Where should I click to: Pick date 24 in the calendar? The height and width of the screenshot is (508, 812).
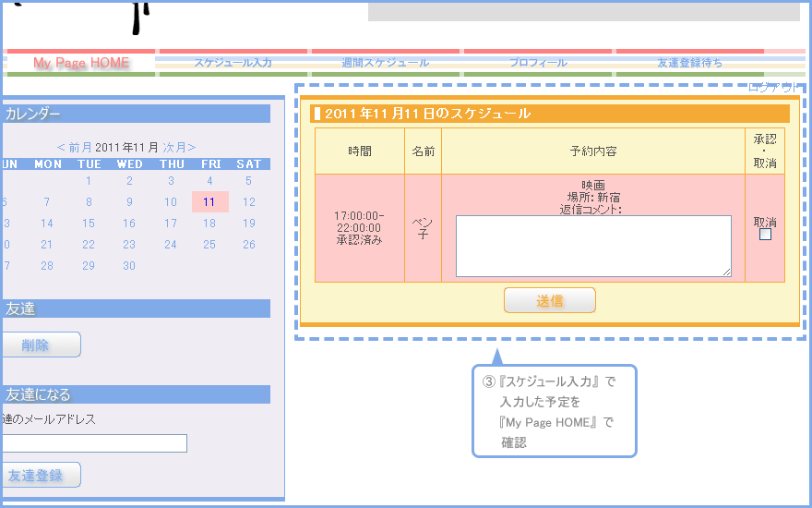pyautogui.click(x=170, y=245)
